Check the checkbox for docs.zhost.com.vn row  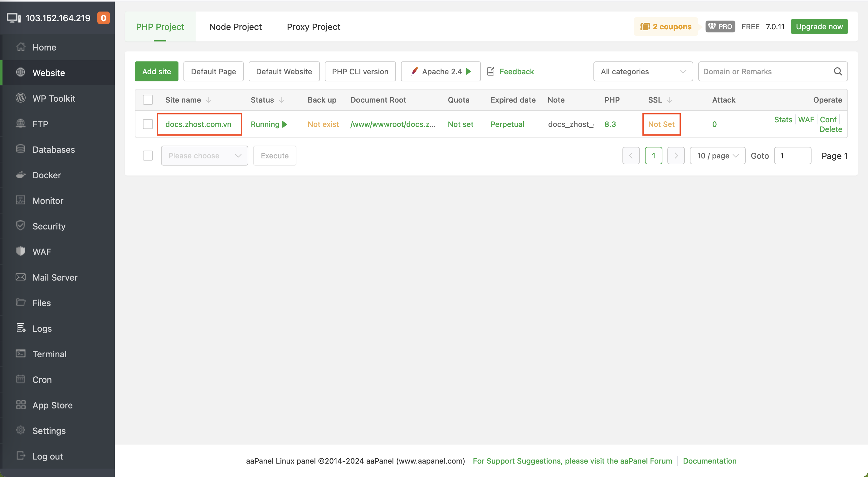148,124
